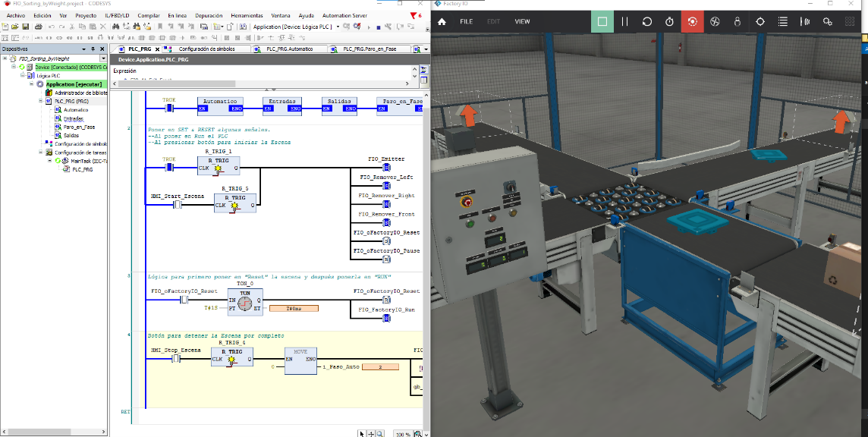The height and width of the screenshot is (437, 868).
Task: Click the project tree horizontal scrollbar
Action: pyautogui.click(x=54, y=432)
